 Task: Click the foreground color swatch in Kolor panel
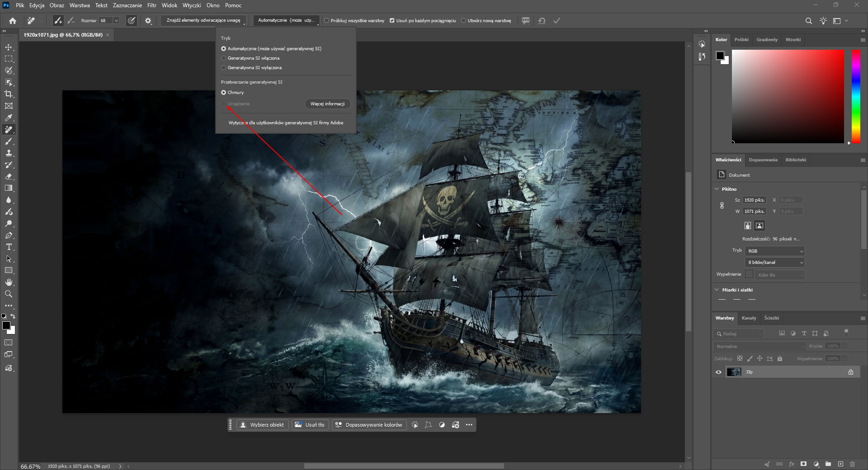720,56
